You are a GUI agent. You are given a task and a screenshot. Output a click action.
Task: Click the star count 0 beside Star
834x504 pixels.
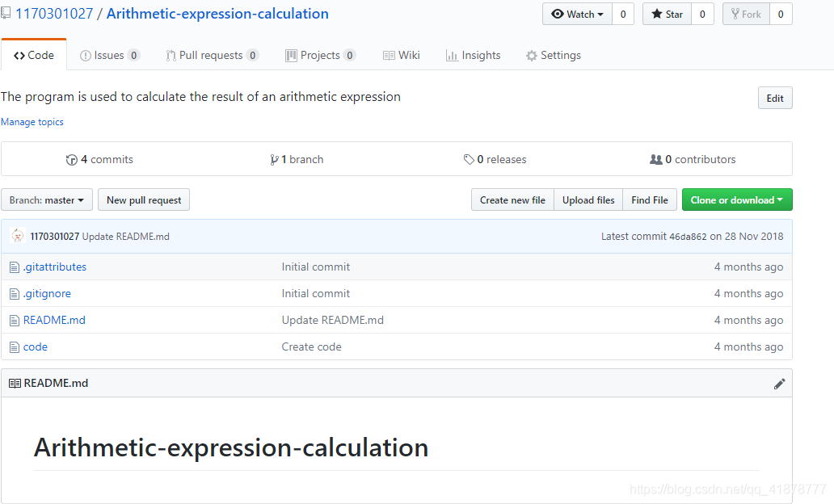(x=702, y=15)
